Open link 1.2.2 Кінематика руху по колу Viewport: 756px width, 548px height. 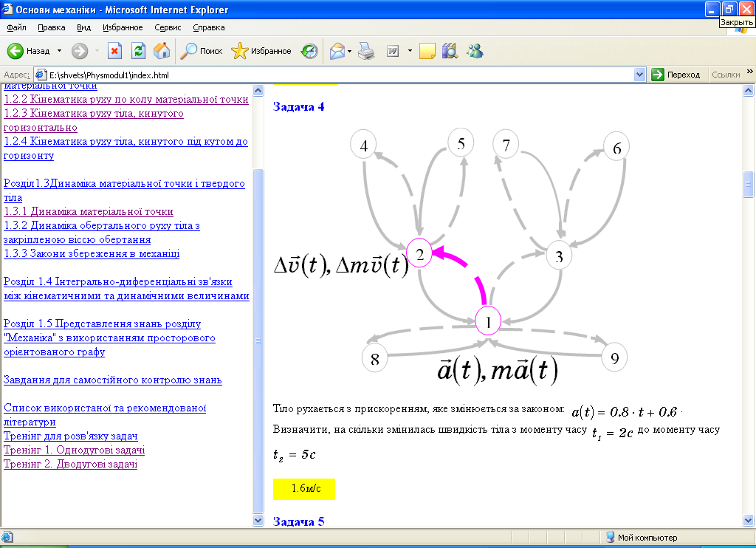pos(126,100)
